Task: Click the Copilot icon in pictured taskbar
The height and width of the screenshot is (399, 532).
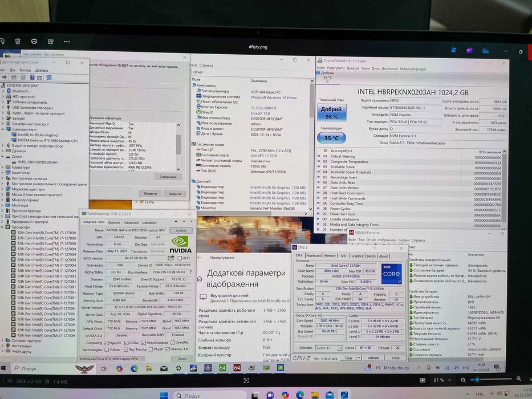Action: pos(119,368)
